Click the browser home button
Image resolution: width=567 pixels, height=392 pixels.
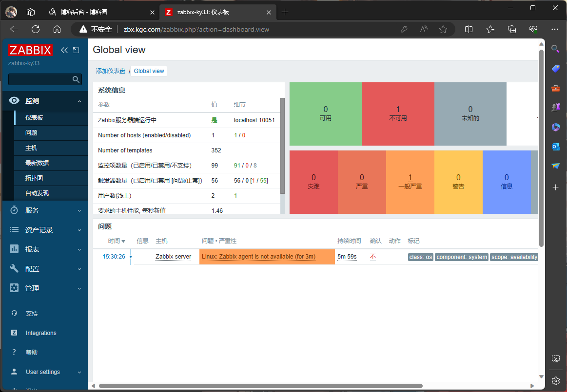coord(57,29)
